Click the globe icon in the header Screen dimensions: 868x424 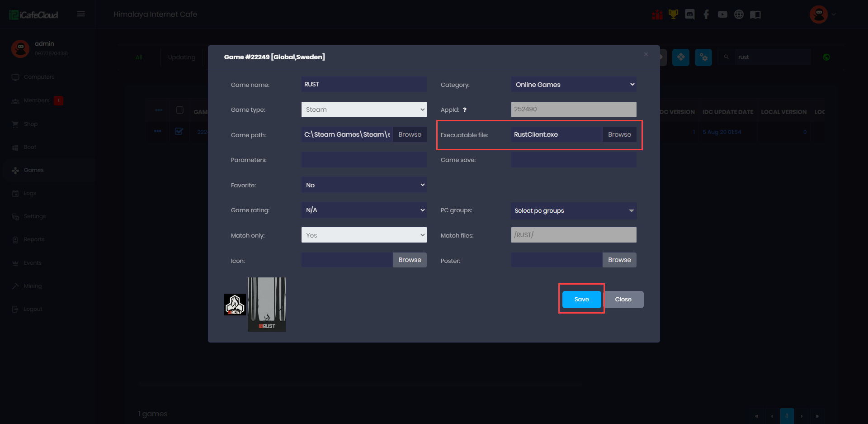pos(739,14)
